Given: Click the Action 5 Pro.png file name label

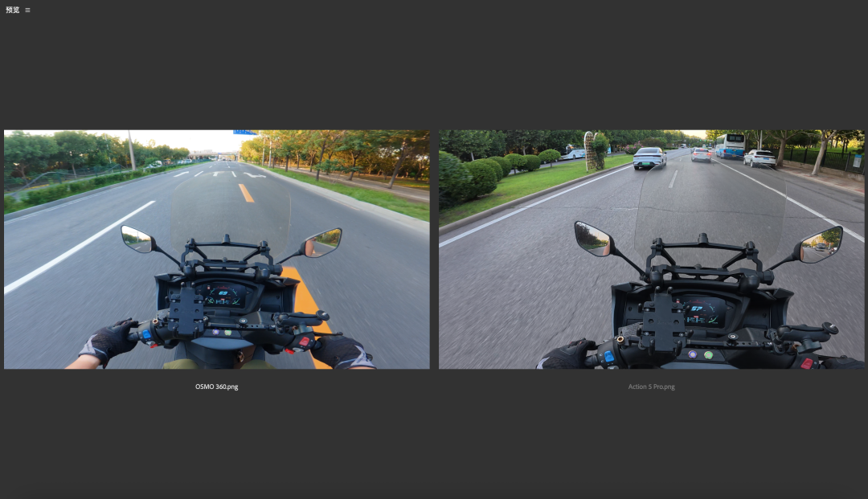Looking at the screenshot, I should pyautogui.click(x=651, y=387).
